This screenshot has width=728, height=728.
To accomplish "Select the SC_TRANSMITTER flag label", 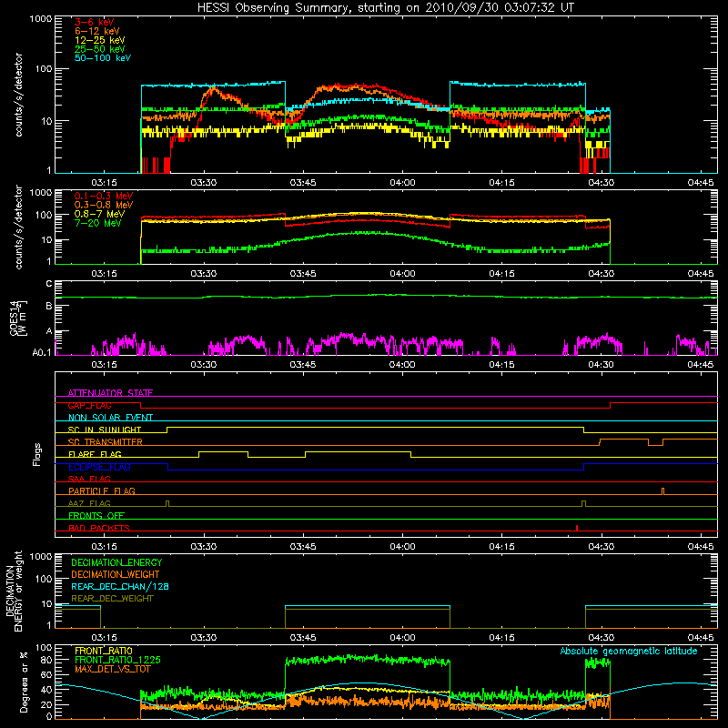I will pyautogui.click(x=106, y=441).
